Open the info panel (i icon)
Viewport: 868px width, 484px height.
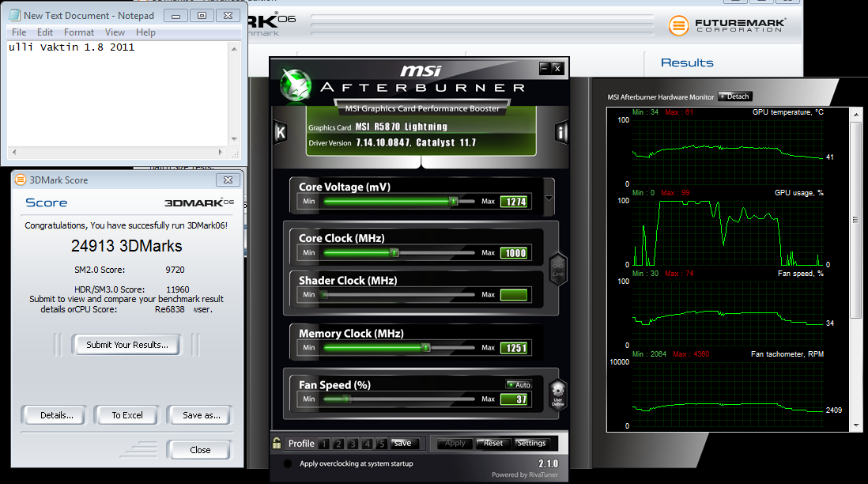click(561, 132)
